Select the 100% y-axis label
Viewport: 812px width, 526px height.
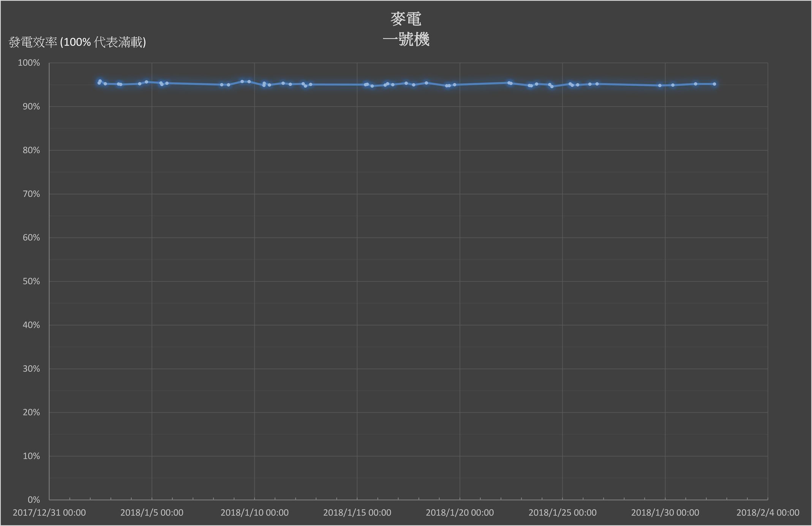29,63
